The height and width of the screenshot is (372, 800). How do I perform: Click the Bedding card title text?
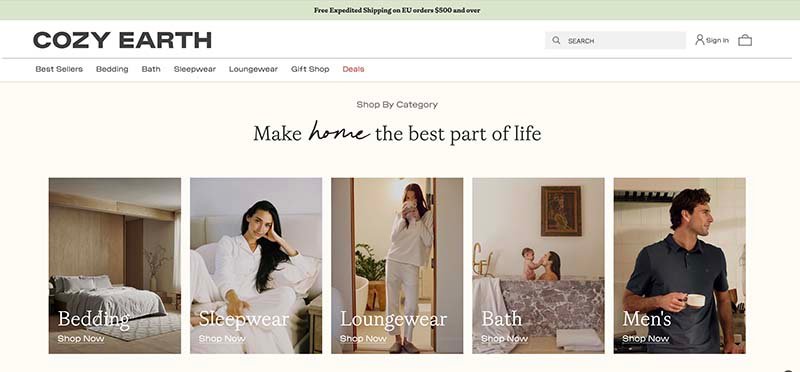point(94,319)
